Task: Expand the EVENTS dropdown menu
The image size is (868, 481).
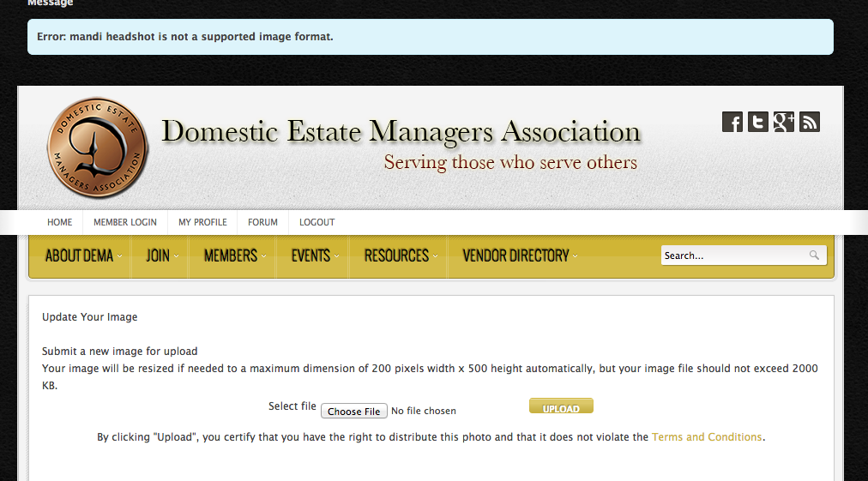Action: click(x=315, y=256)
